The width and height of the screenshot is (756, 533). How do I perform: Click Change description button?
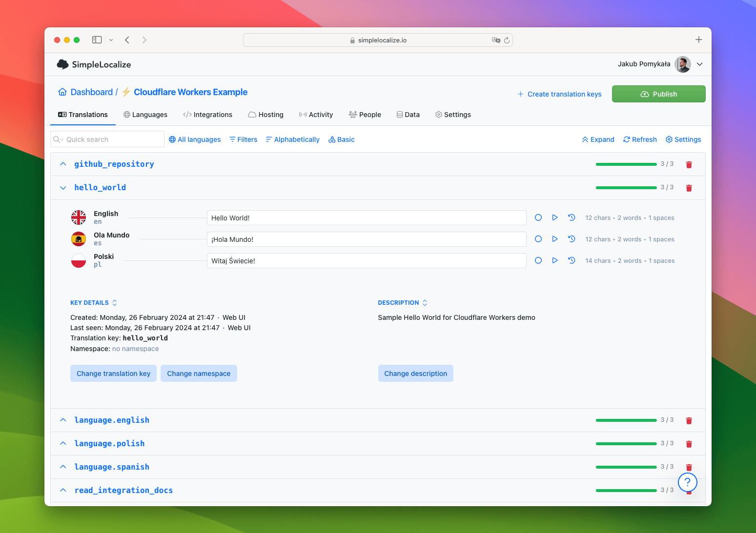coord(415,374)
